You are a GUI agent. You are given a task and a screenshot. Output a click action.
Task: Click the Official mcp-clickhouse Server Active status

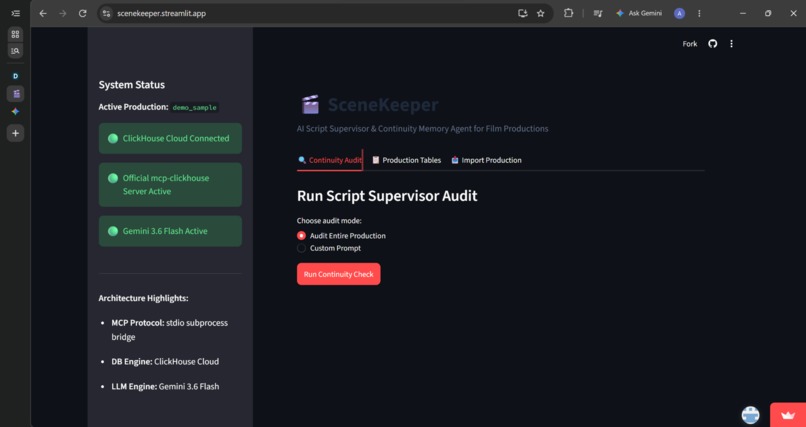[170, 184]
